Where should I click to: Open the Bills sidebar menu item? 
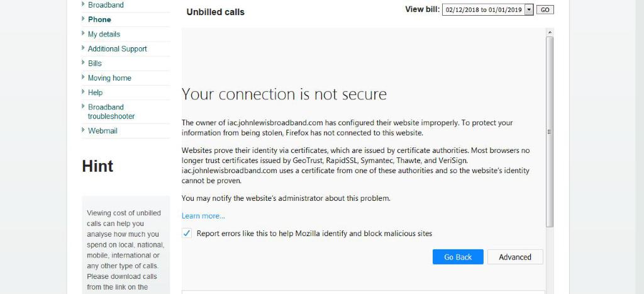(x=95, y=63)
